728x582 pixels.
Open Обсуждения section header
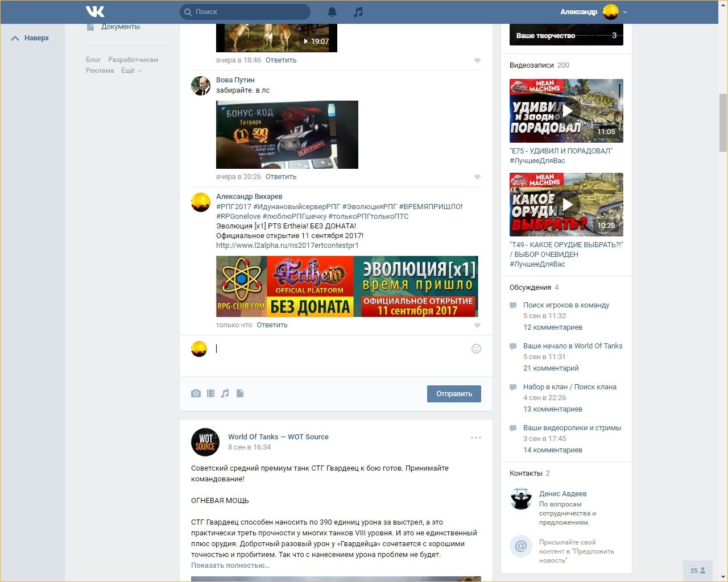534,288
